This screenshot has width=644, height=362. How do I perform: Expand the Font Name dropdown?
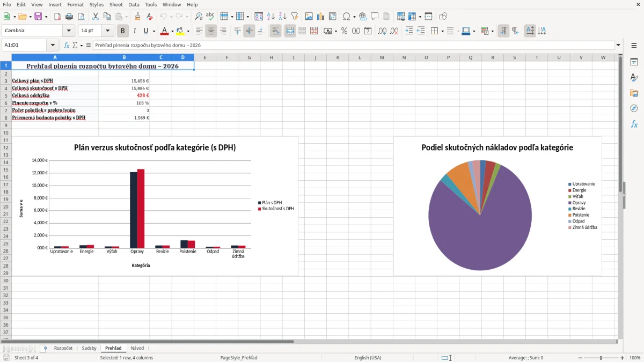coord(69,31)
